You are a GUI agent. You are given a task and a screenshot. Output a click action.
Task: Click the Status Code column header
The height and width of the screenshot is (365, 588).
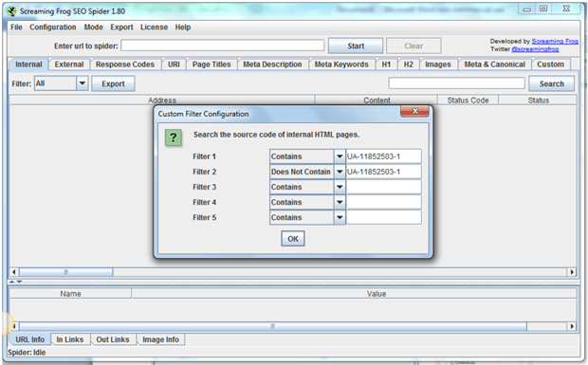pos(468,100)
